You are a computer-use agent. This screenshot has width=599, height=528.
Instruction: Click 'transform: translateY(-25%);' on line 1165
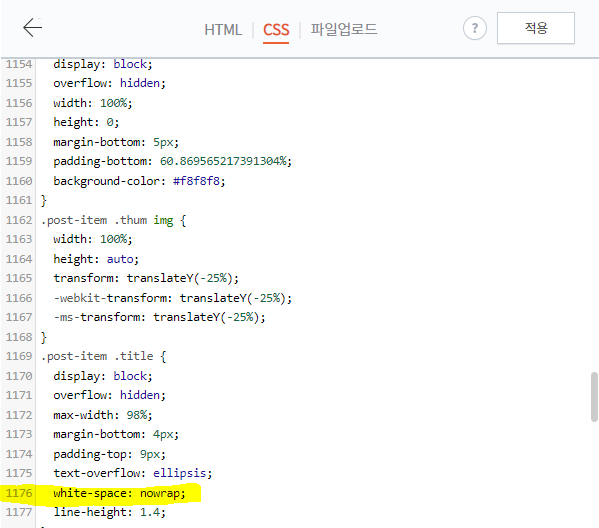pos(146,278)
